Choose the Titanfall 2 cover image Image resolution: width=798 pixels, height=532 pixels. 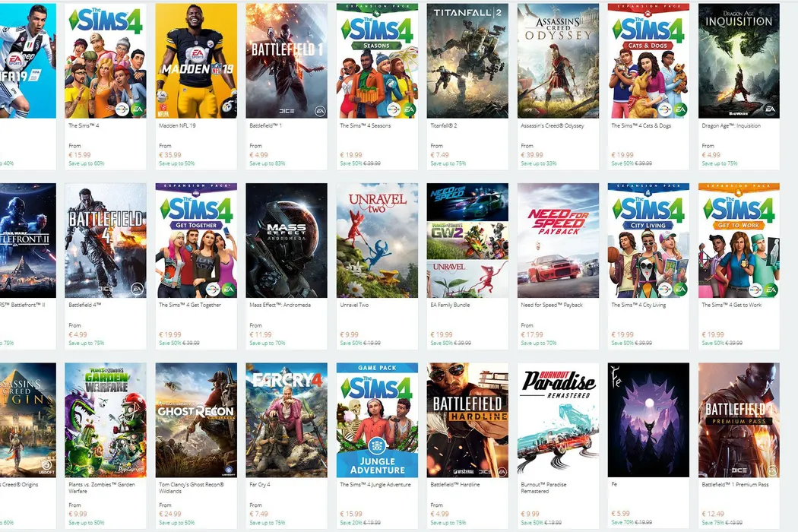click(467, 61)
